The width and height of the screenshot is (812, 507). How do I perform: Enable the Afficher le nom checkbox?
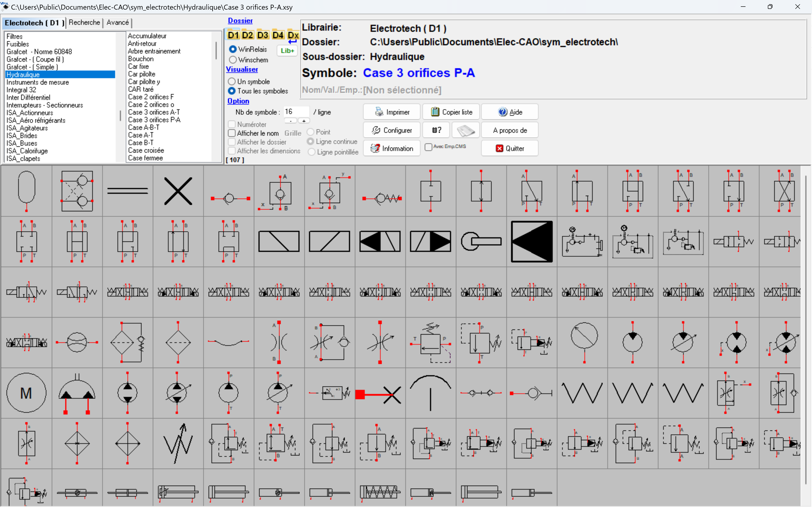pos(231,133)
